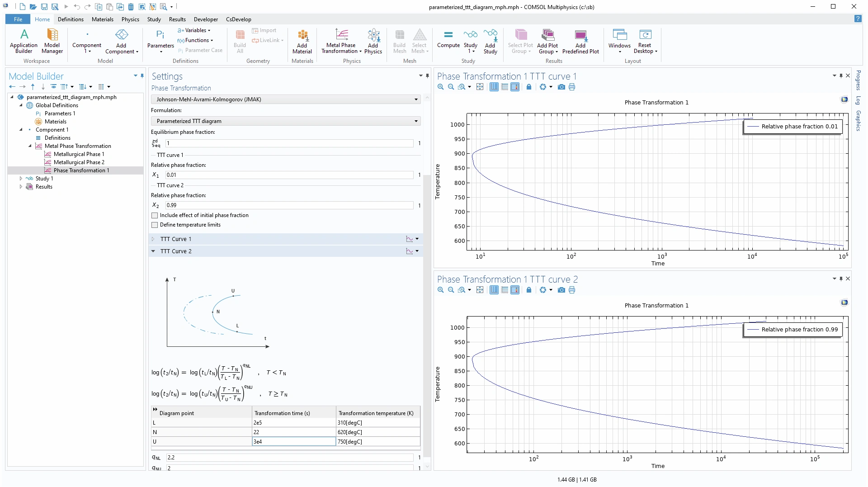
Task: Open the Results ribbon tab
Action: [177, 19]
